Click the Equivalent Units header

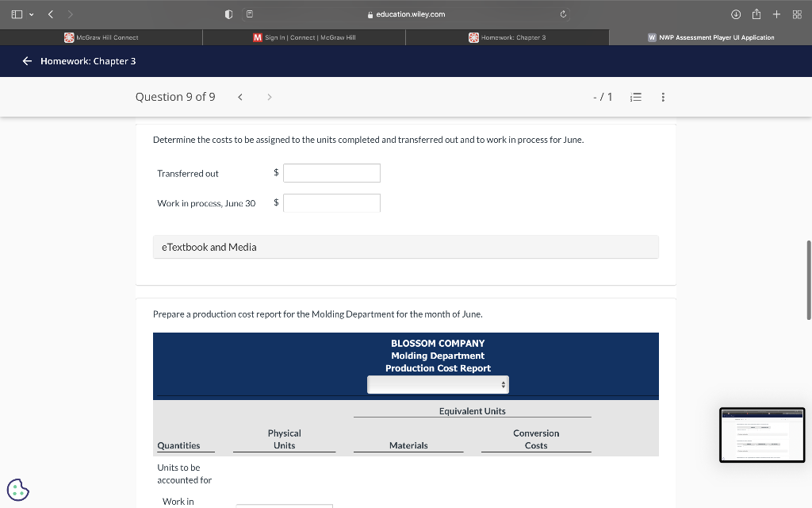[473, 411]
